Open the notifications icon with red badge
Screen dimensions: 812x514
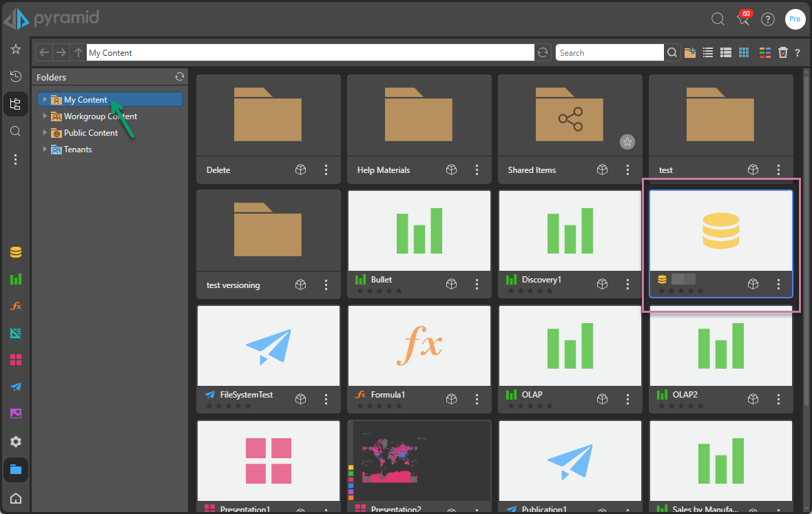click(x=743, y=19)
